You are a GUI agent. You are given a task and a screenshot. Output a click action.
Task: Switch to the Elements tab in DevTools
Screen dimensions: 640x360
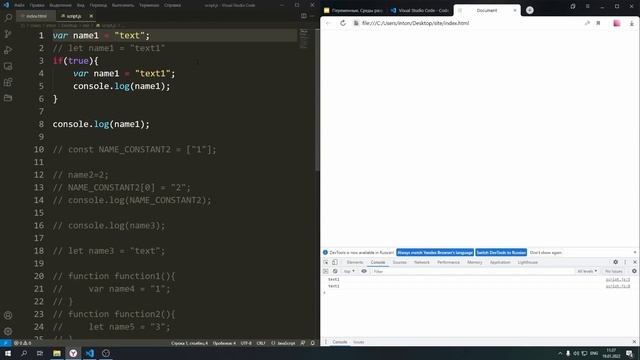355,262
